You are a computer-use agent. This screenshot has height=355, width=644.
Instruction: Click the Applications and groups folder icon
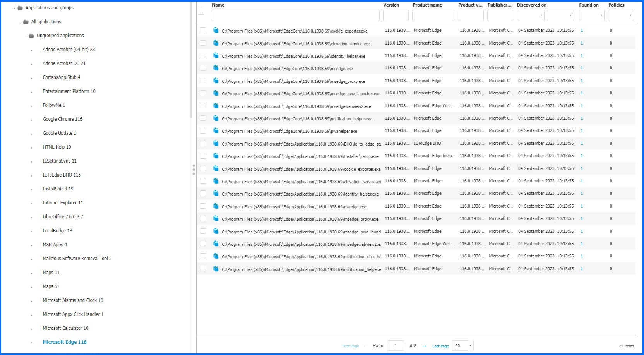click(x=20, y=8)
